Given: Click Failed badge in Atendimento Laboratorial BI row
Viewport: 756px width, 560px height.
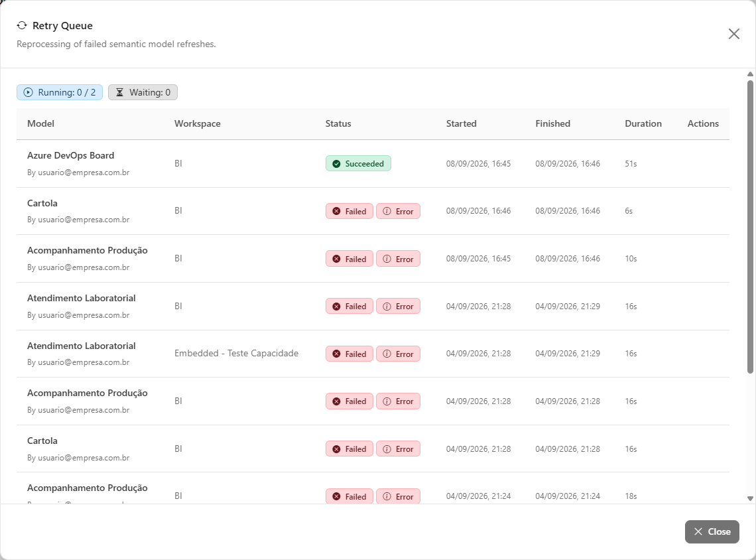Looking at the screenshot, I should (x=349, y=307).
